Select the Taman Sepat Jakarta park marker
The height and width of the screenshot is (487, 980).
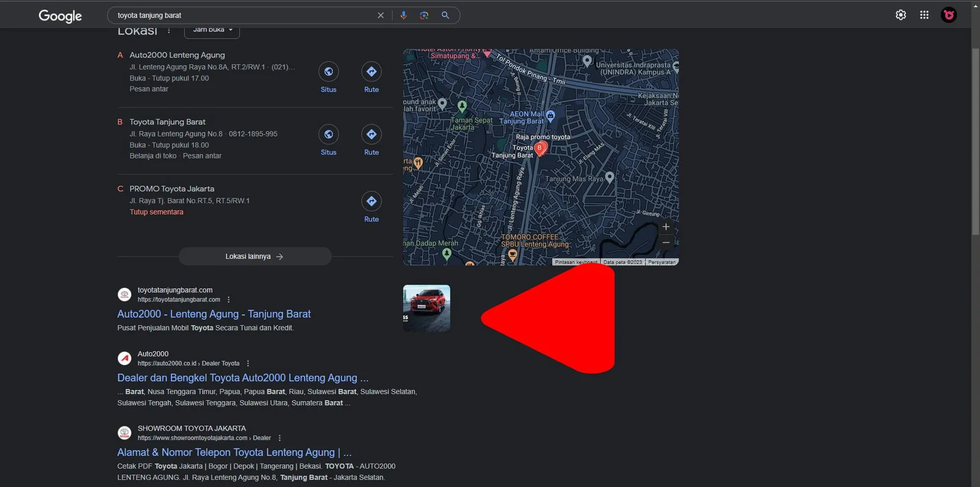click(462, 107)
